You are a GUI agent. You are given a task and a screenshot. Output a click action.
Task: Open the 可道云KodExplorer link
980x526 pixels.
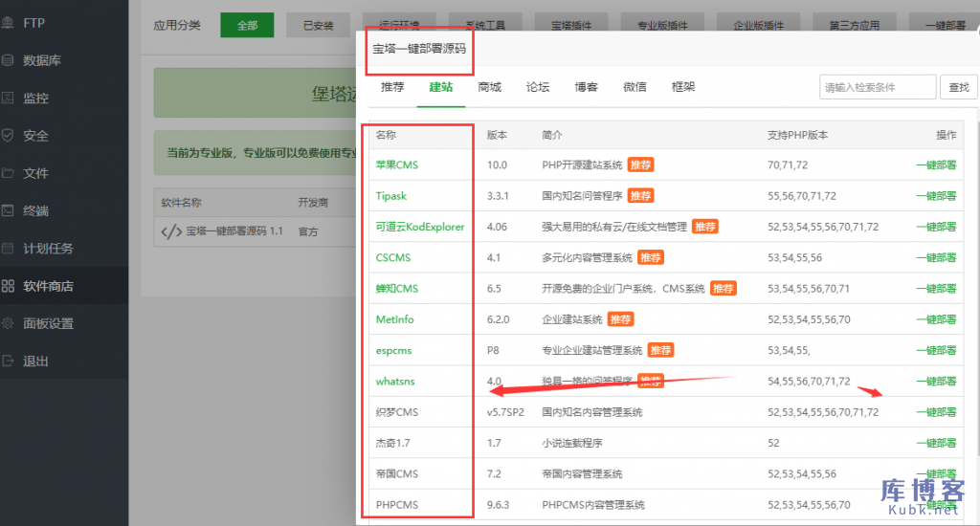(x=420, y=227)
